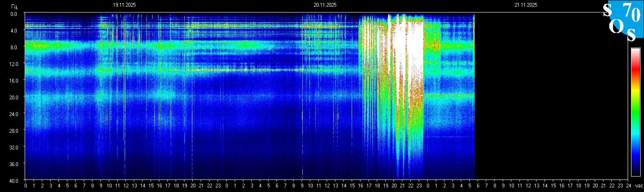Click the color intensity scale bar
This screenshot has width=644, height=192.
click(636, 112)
